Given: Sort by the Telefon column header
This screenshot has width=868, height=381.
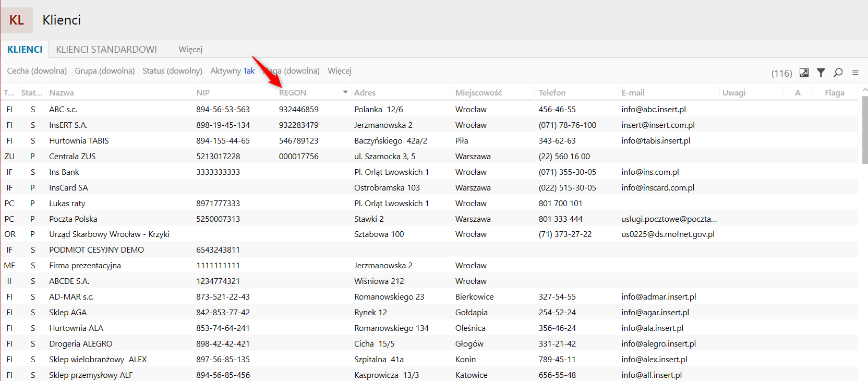Looking at the screenshot, I should pos(552,93).
